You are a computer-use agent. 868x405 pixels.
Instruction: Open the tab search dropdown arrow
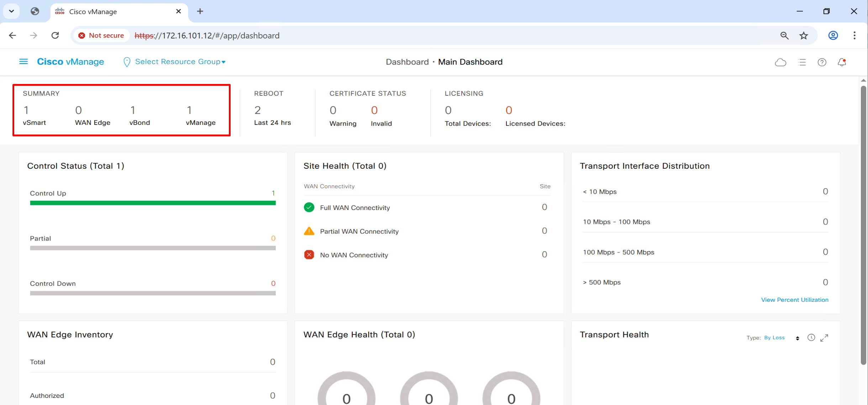tap(11, 11)
